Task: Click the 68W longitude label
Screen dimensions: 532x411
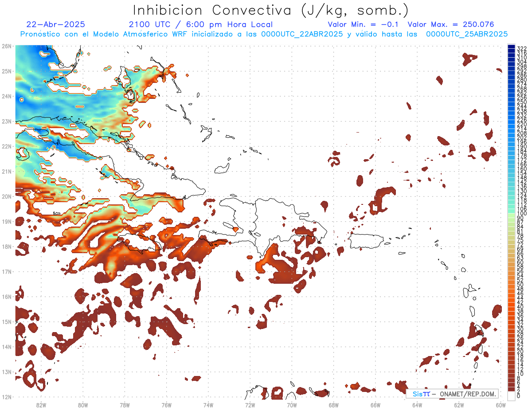Action: [x=334, y=405]
